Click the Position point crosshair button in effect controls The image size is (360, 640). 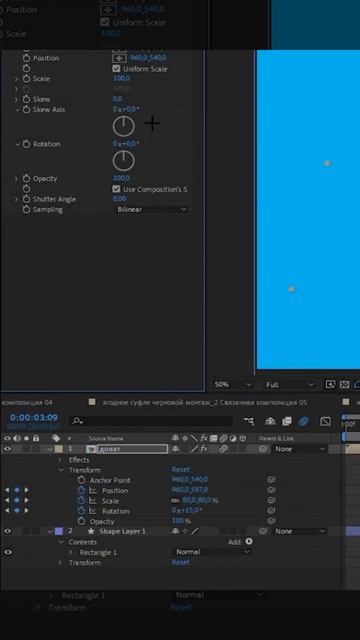coord(119,58)
